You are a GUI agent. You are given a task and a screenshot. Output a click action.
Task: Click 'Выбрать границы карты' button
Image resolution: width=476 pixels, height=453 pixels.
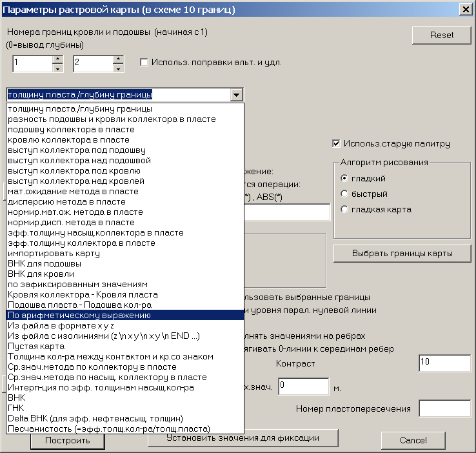click(402, 253)
